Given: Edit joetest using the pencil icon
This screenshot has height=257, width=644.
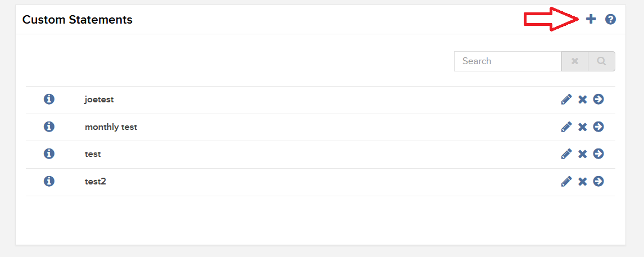Looking at the screenshot, I should click(566, 100).
